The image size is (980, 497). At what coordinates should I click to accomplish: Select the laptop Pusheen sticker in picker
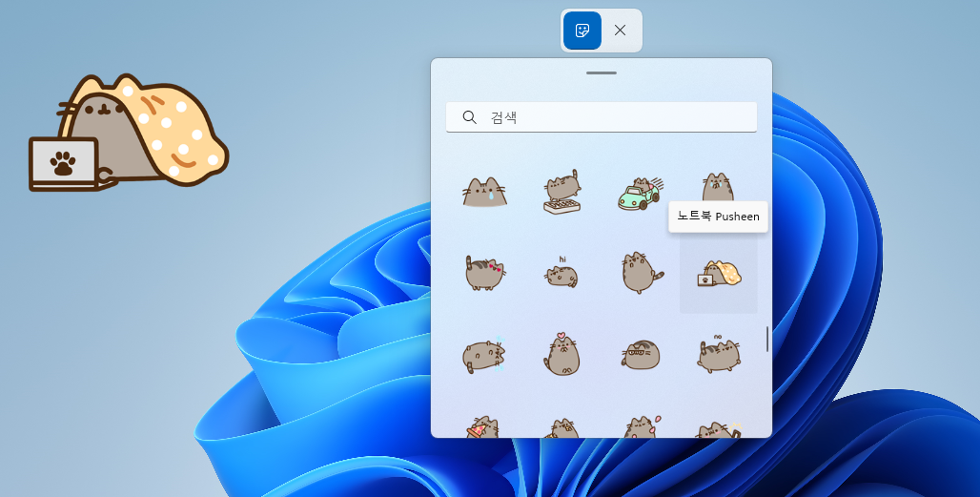[x=719, y=274]
